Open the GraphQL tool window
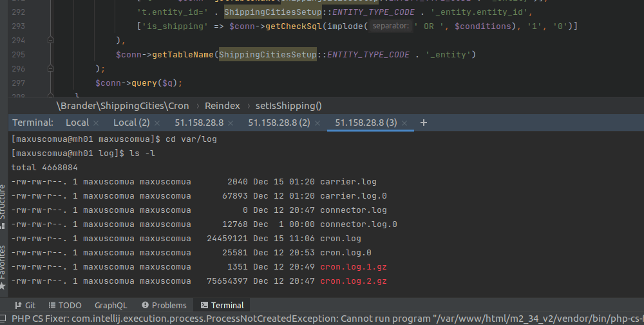Viewport: 644px width, 325px height. [x=111, y=305]
